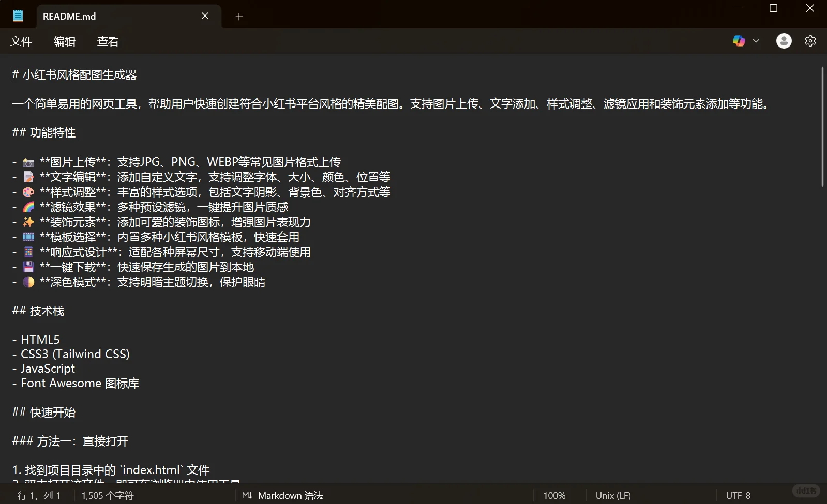827x504 pixels.
Task: Minimize the Notepad window
Action: click(738, 8)
